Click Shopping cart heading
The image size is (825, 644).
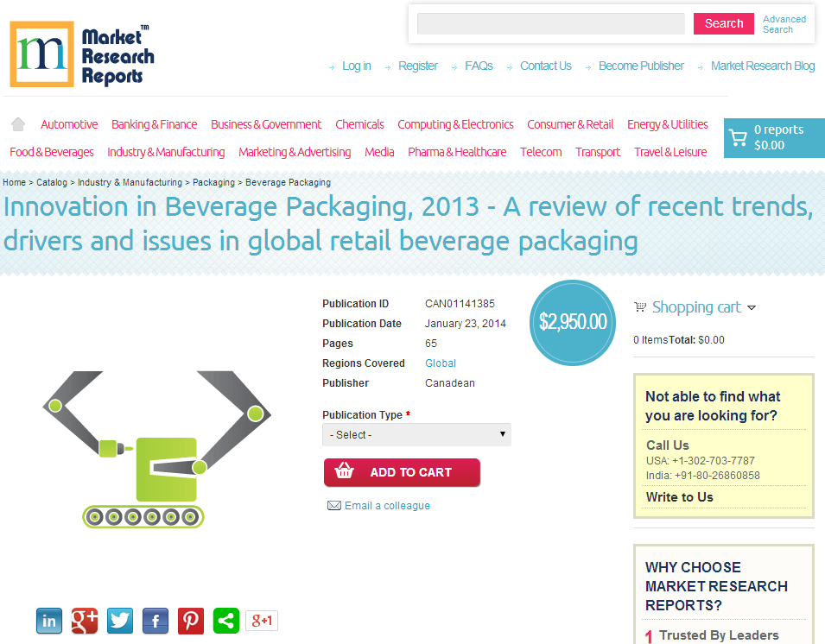pyautogui.click(x=696, y=307)
